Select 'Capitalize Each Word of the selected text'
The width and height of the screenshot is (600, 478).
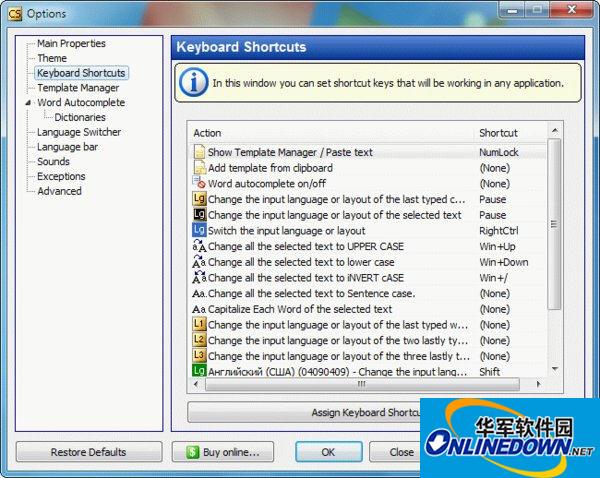[368, 309]
